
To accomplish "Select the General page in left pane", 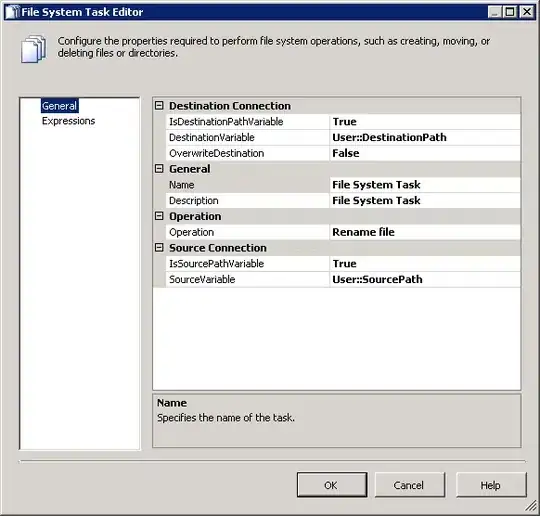I will coord(60,106).
